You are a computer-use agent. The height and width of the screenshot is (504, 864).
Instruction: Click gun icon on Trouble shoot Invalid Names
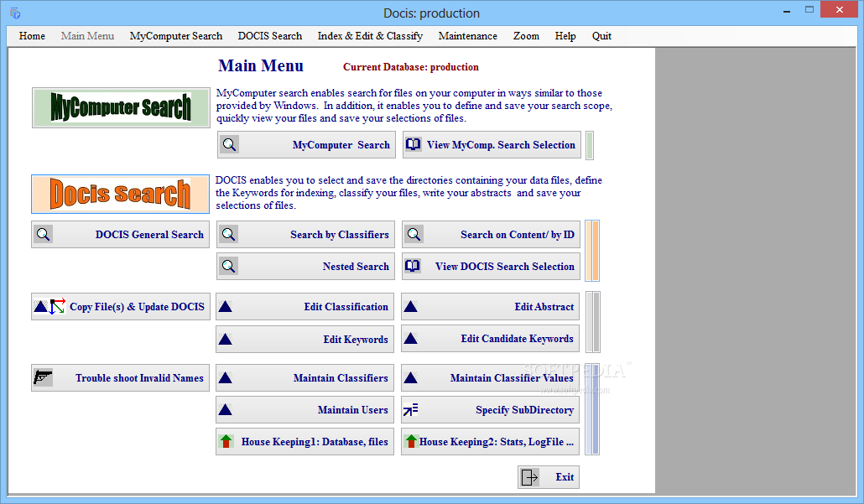[x=43, y=377]
